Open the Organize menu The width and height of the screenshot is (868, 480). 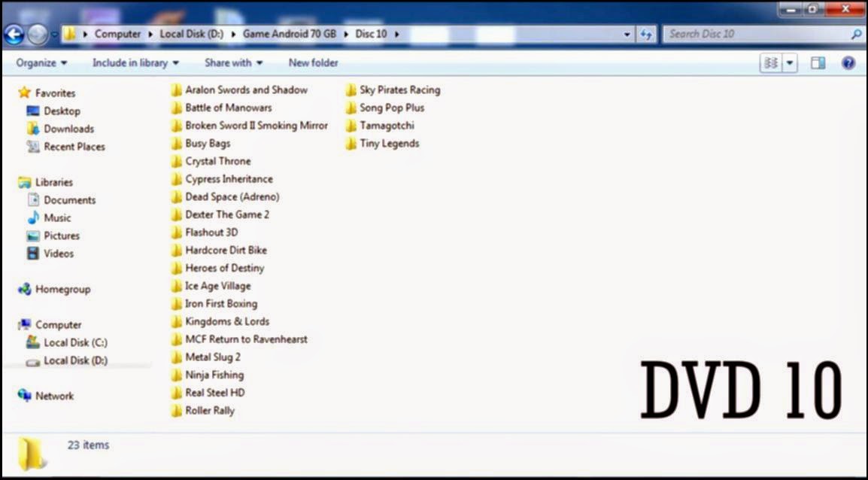[x=41, y=63]
